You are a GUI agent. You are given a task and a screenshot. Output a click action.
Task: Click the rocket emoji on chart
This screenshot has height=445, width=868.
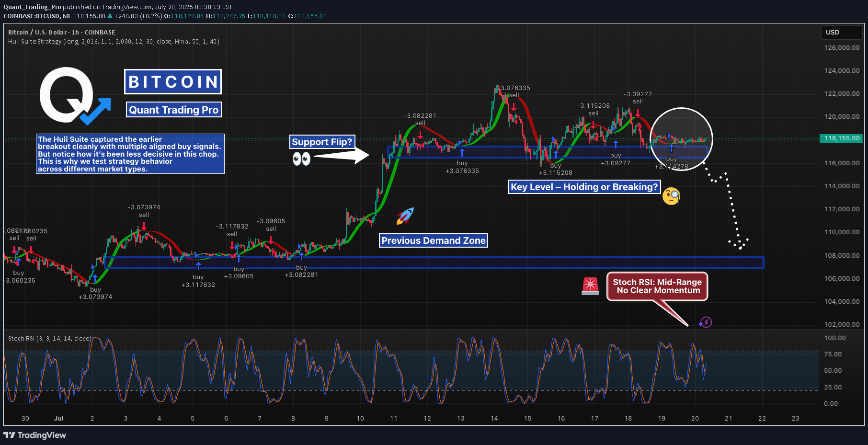pos(405,216)
